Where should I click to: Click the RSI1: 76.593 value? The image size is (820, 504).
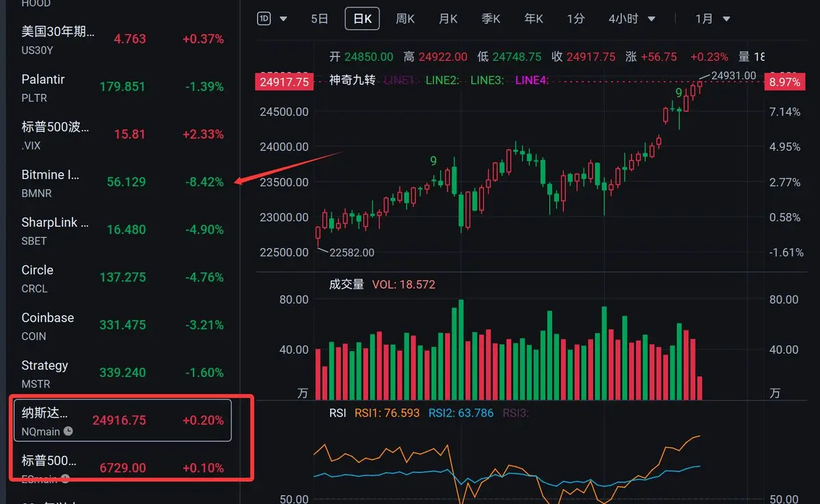tap(387, 412)
